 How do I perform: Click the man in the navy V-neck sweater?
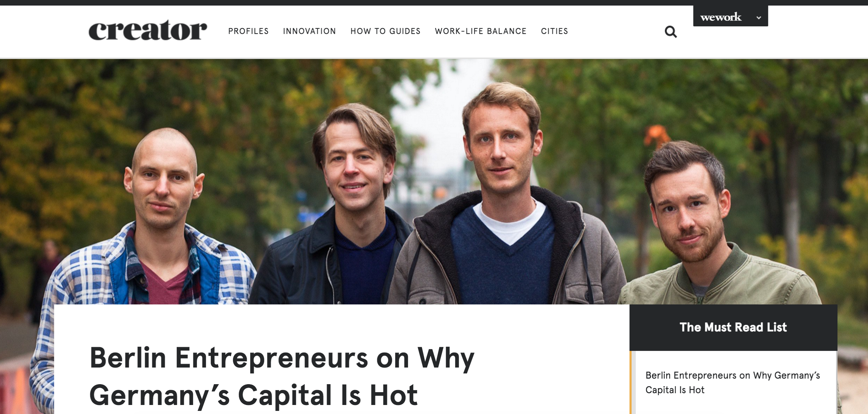(x=503, y=194)
